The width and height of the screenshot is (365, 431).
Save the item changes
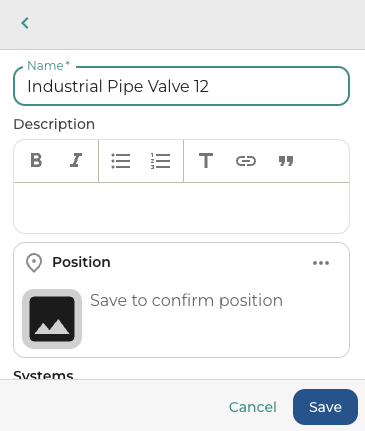pos(325,407)
